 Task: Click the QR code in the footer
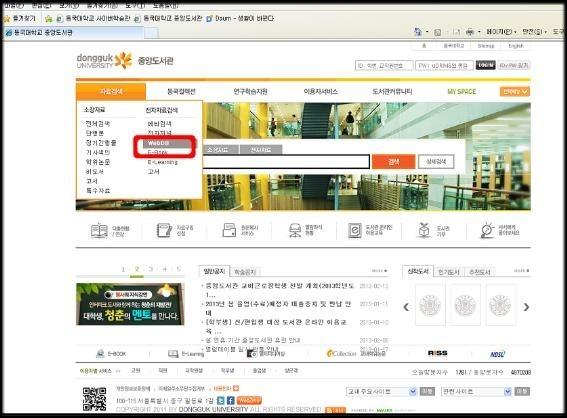click(94, 399)
